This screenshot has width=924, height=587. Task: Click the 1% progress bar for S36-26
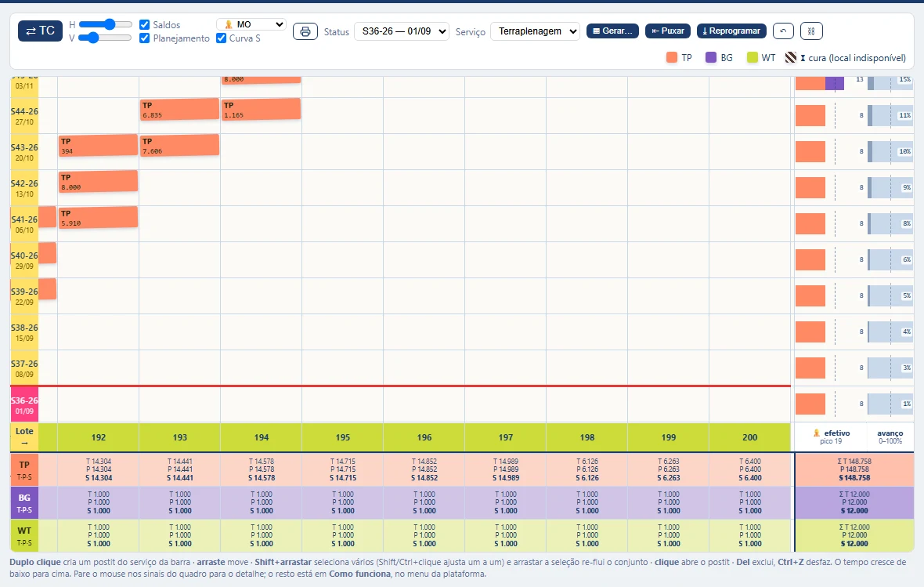point(890,404)
